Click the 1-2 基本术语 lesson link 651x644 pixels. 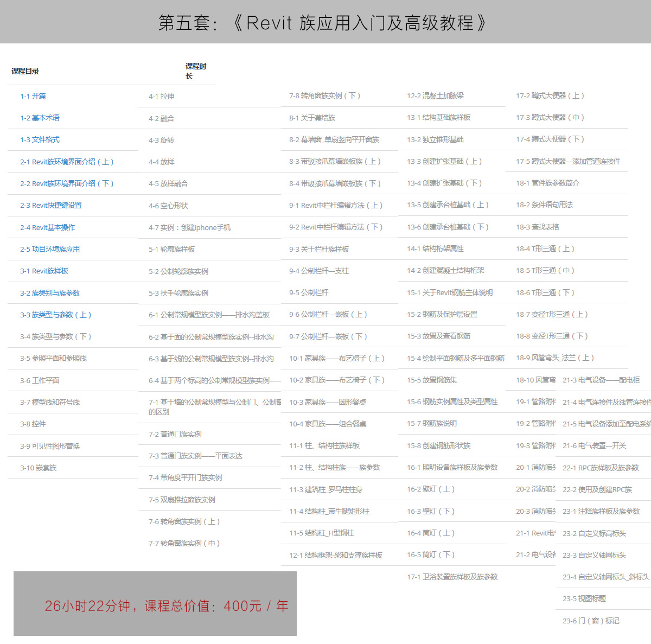40,118
